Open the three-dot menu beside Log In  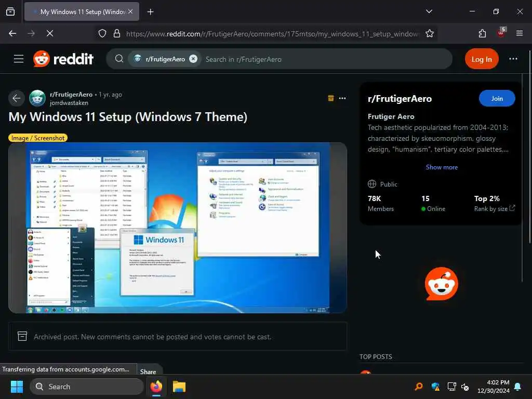[513, 59]
